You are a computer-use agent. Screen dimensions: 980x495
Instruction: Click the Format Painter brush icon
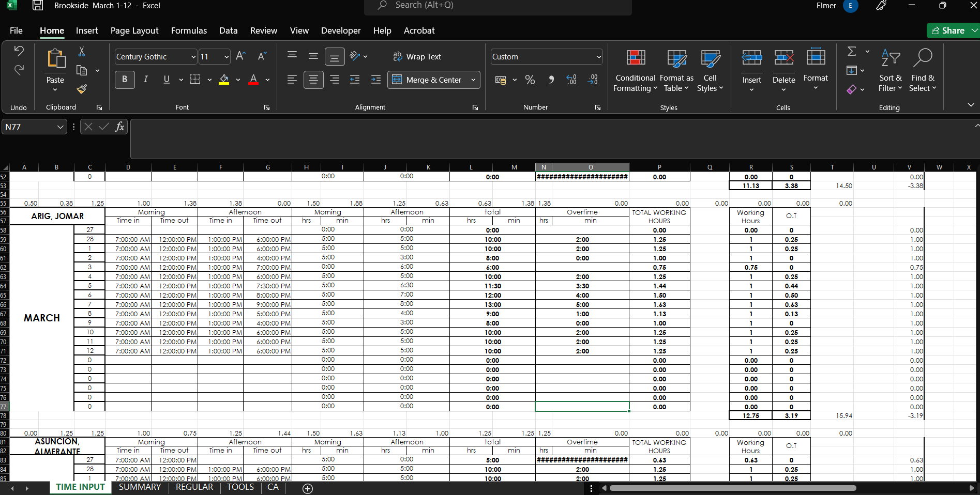[82, 89]
